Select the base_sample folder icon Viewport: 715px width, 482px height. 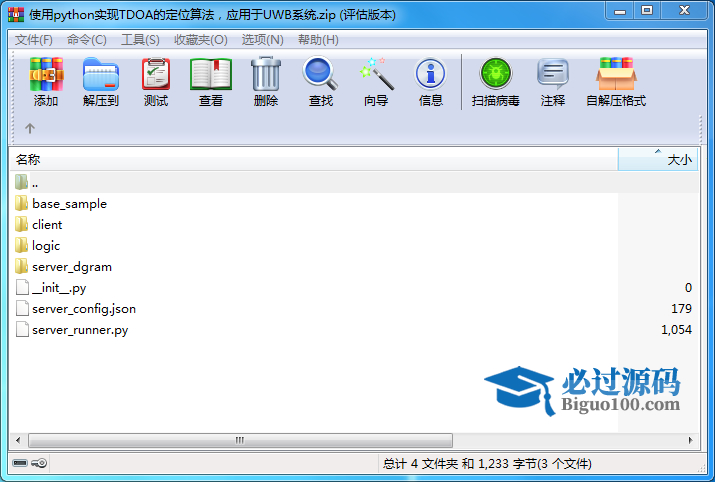(x=21, y=203)
